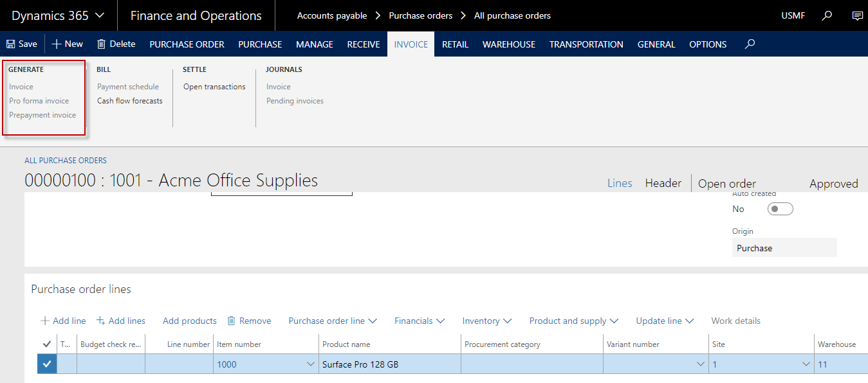Viewport: 868px width, 383px height.
Task: Click the Add lines icon button
Action: pyautogui.click(x=101, y=321)
